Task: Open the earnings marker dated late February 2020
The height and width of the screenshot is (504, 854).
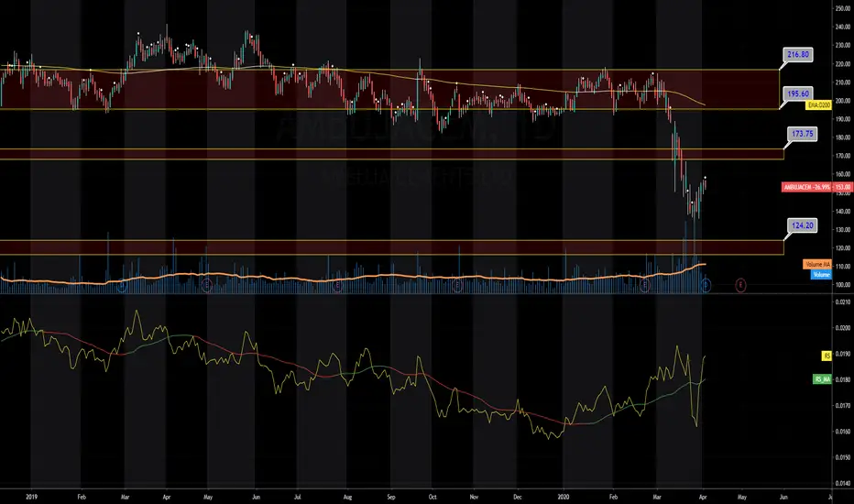Action: (x=645, y=285)
